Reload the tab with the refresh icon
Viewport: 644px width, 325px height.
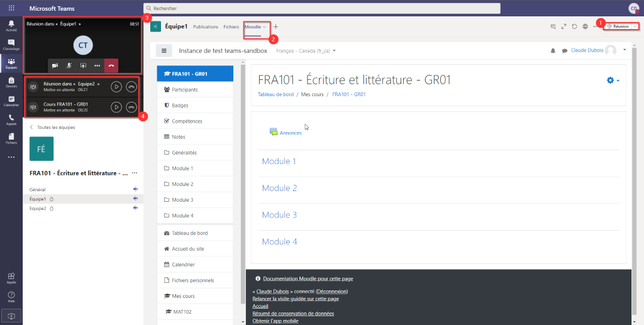[575, 26]
